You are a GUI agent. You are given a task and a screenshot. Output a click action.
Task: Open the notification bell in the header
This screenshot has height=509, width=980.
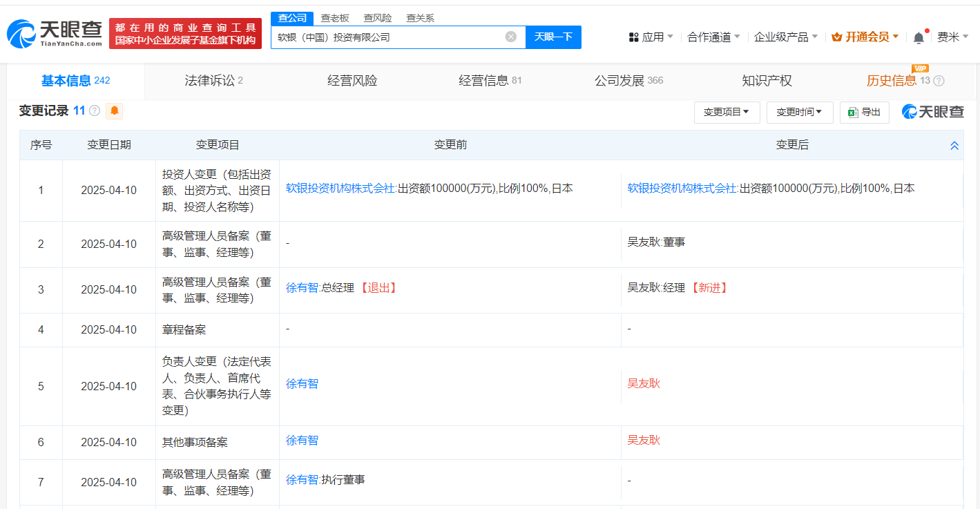point(919,37)
